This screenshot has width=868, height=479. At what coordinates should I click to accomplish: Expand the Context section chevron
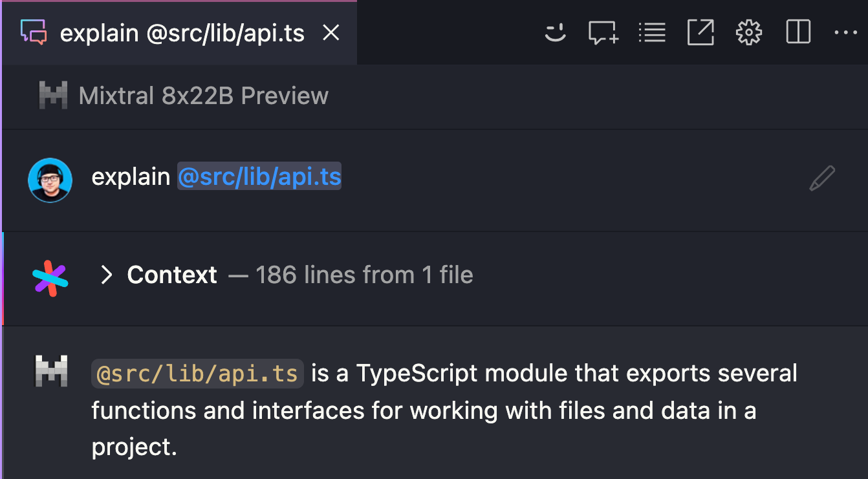[x=107, y=275]
